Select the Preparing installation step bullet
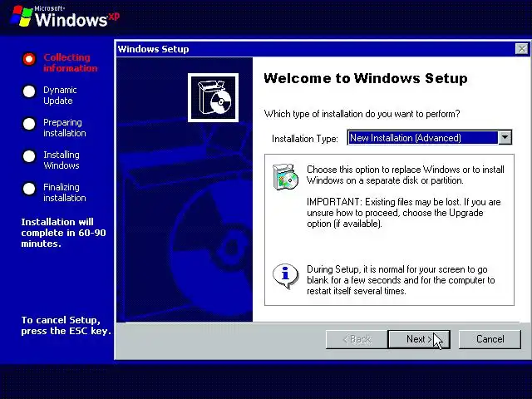This screenshot has width=532, height=399. 29,124
